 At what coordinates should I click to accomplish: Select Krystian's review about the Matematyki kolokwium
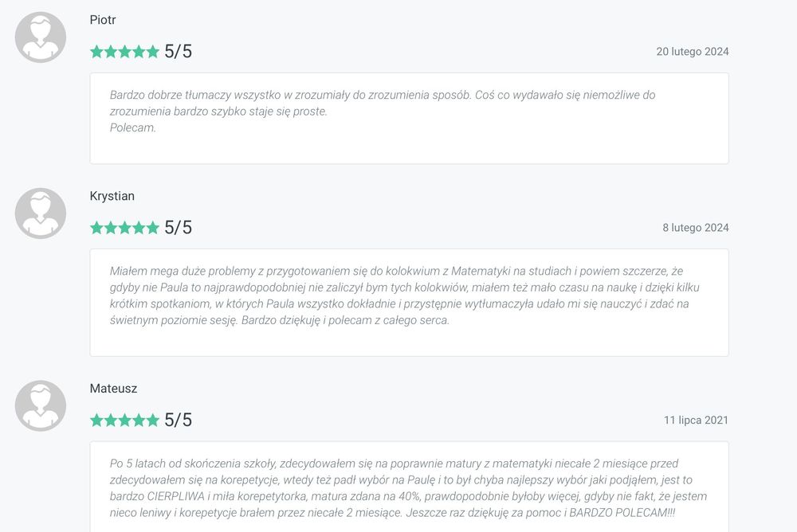click(409, 302)
